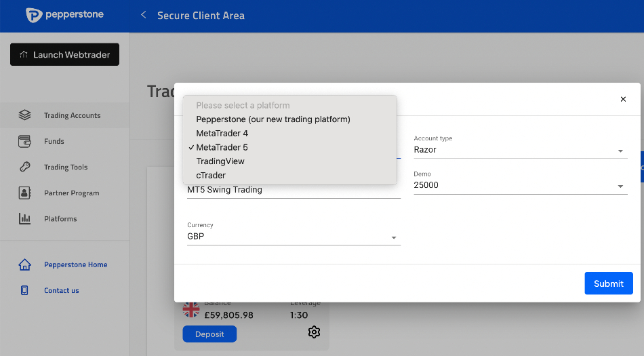
Task: Click the Secure Client Area title
Action: [201, 16]
